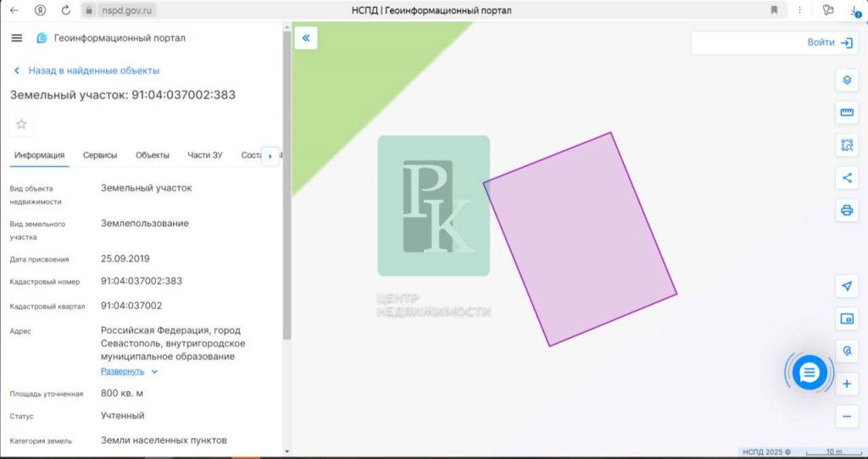Activate the area selection search tool
868x459 pixels.
847,146
